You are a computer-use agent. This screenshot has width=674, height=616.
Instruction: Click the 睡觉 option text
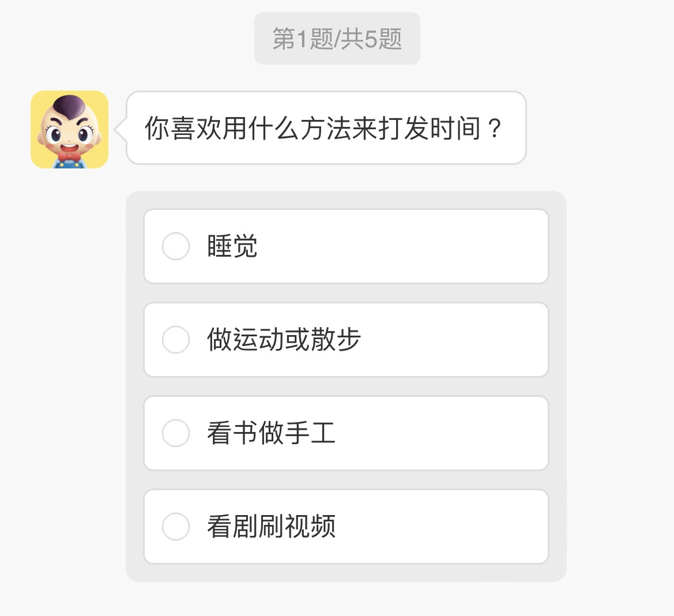click(x=232, y=247)
